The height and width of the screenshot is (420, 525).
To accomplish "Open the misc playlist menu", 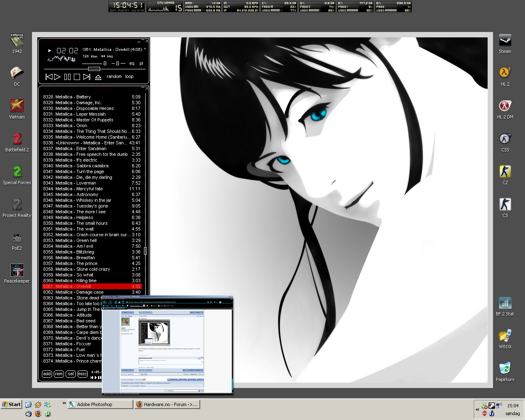I will coord(82,374).
